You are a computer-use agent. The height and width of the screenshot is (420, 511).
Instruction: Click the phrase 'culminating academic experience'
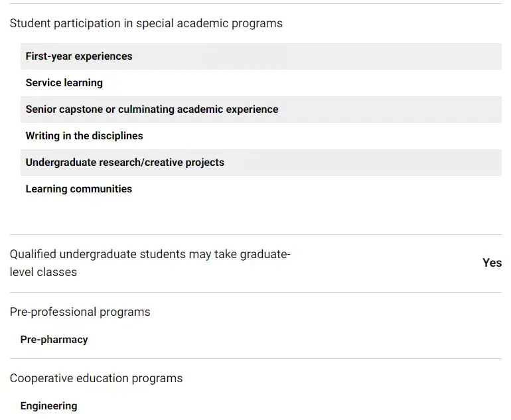coord(198,109)
